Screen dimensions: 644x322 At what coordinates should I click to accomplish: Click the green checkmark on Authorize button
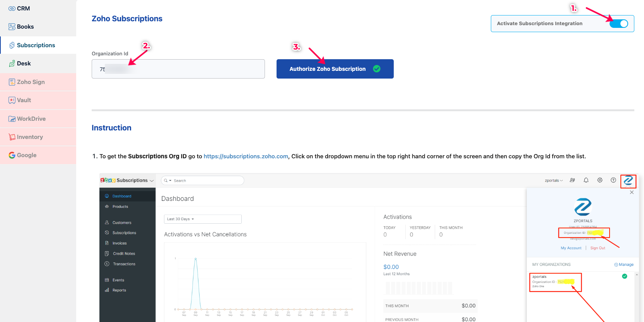click(x=377, y=69)
